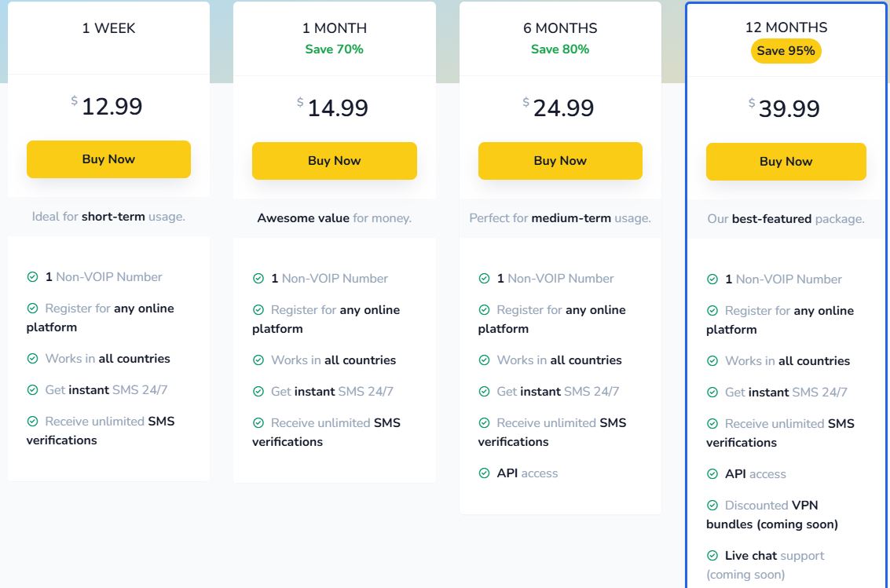
Task: Click Buy Now under the 14.99 price
Action: [x=335, y=161]
